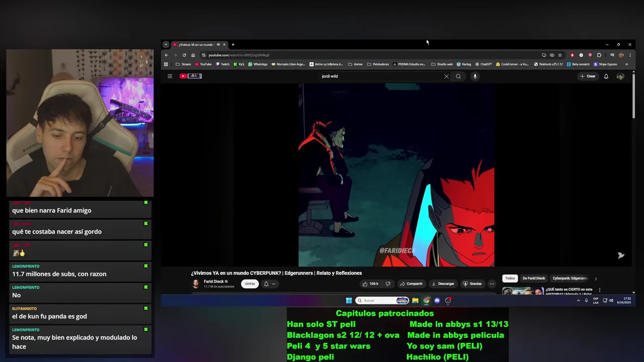The image size is (644, 362).
Task: Click the Crear button
Action: [x=588, y=76]
